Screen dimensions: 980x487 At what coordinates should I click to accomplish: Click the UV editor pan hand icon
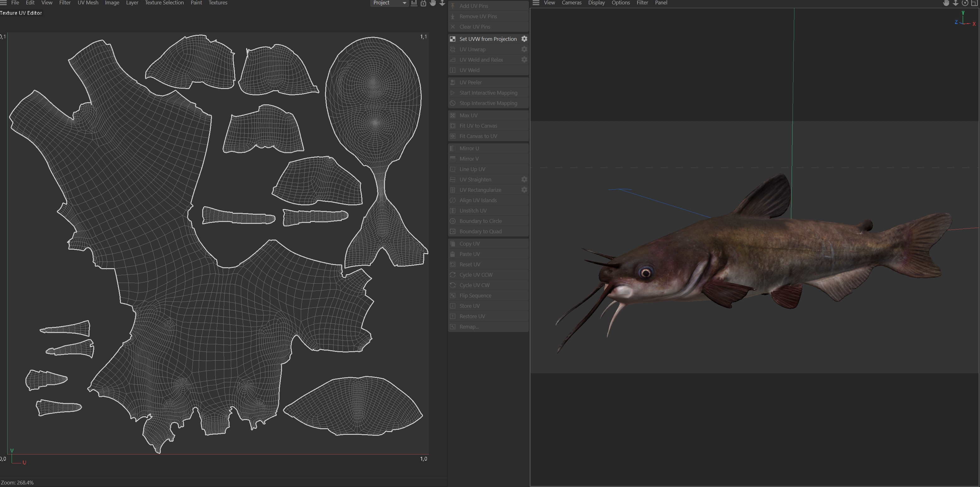(433, 3)
